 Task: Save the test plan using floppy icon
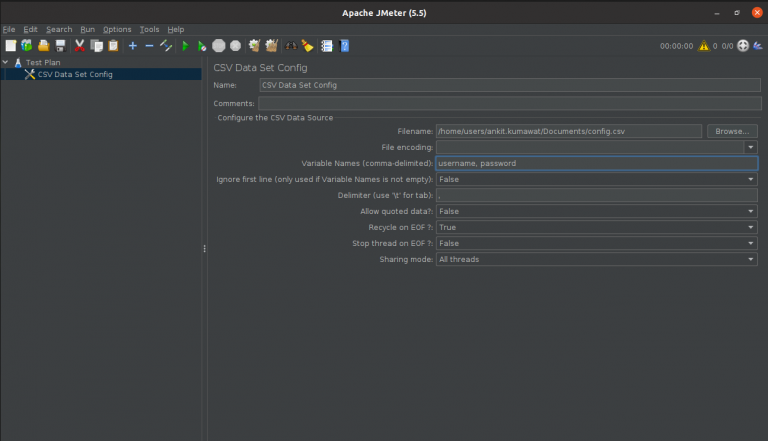pos(60,46)
